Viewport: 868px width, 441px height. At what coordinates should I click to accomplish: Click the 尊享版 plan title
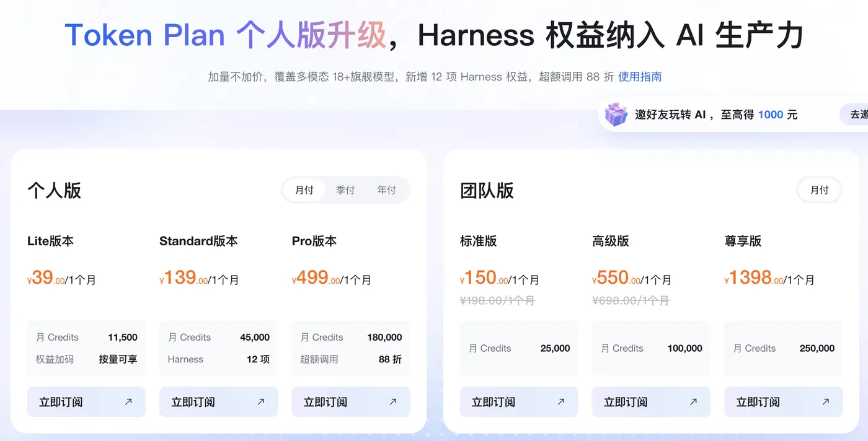743,241
